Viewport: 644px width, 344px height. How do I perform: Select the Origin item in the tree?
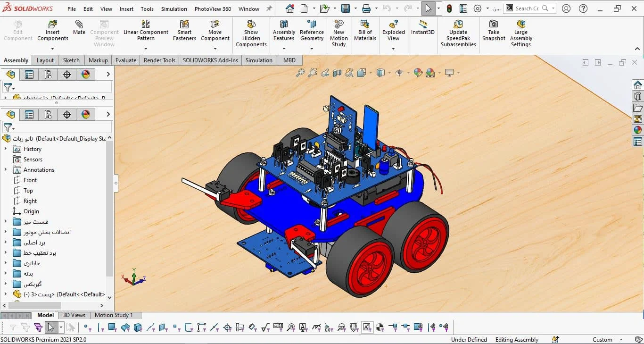click(31, 211)
